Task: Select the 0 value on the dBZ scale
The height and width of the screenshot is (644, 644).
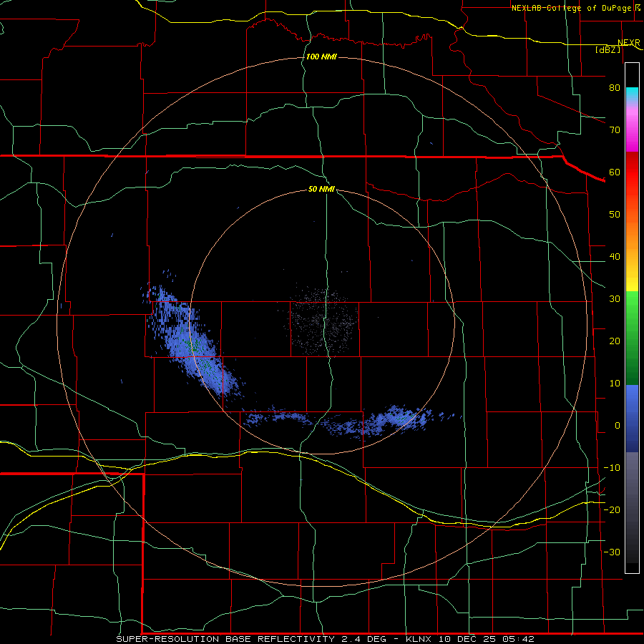Action: pos(617,426)
